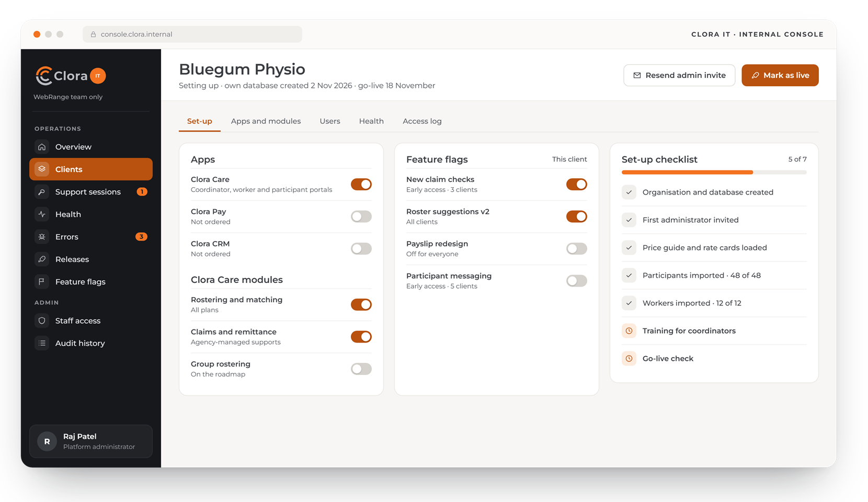Click the Feature flags flag icon
The width and height of the screenshot is (868, 502).
(x=42, y=282)
